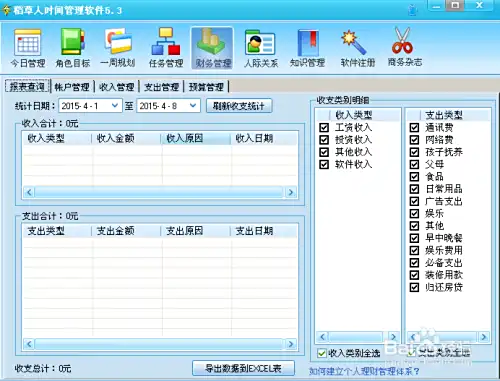Image resolution: width=500 pixels, height=381 pixels.
Task: Open the 一周规划 icon
Action: pos(118,41)
